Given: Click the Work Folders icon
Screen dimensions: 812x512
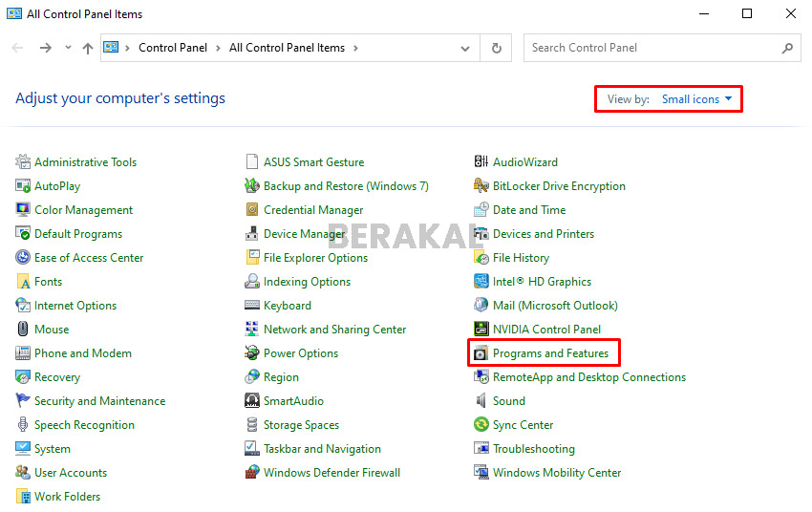Looking at the screenshot, I should pyautogui.click(x=23, y=496).
